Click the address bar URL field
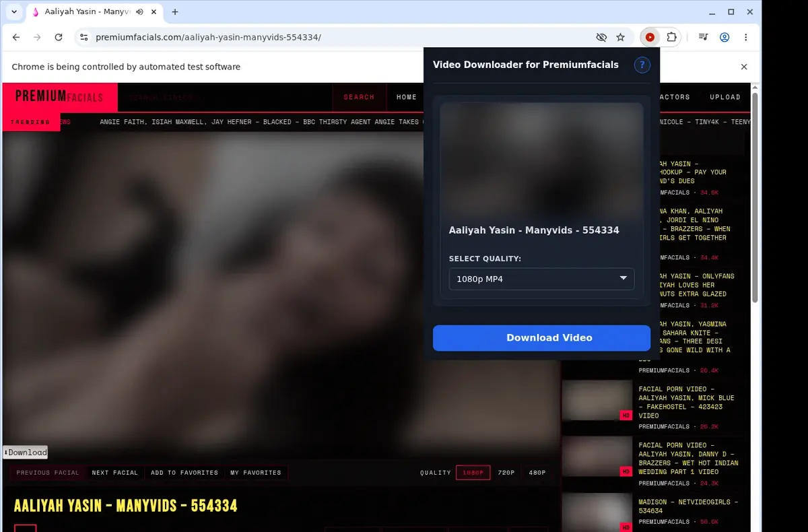The image size is (808, 532). tap(337, 38)
